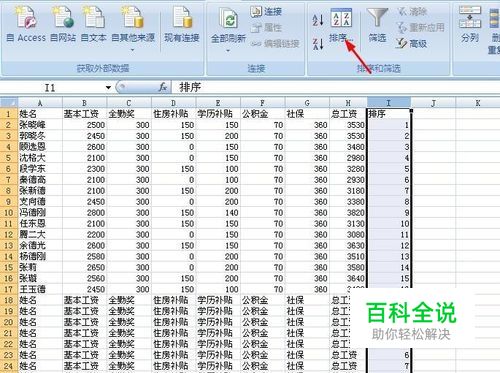Click 重新应用 reapply filter
This screenshot has height=373, width=500.
coord(420,27)
